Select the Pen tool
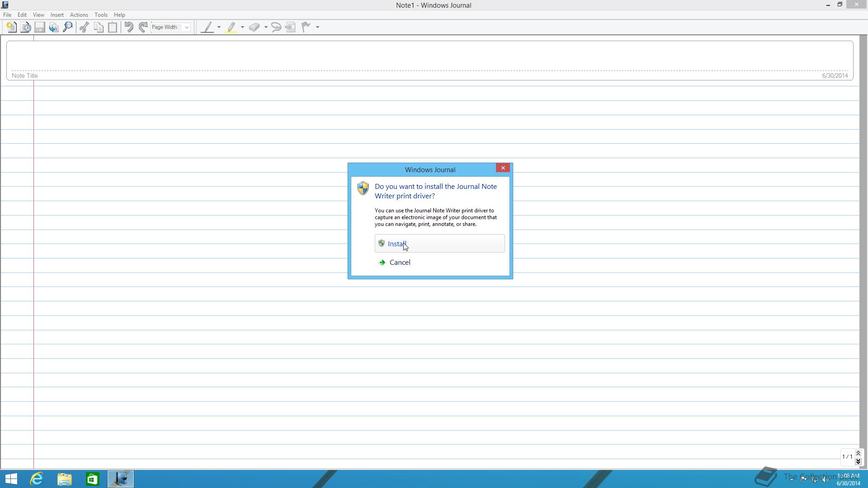Image resolution: width=868 pixels, height=488 pixels. click(208, 27)
